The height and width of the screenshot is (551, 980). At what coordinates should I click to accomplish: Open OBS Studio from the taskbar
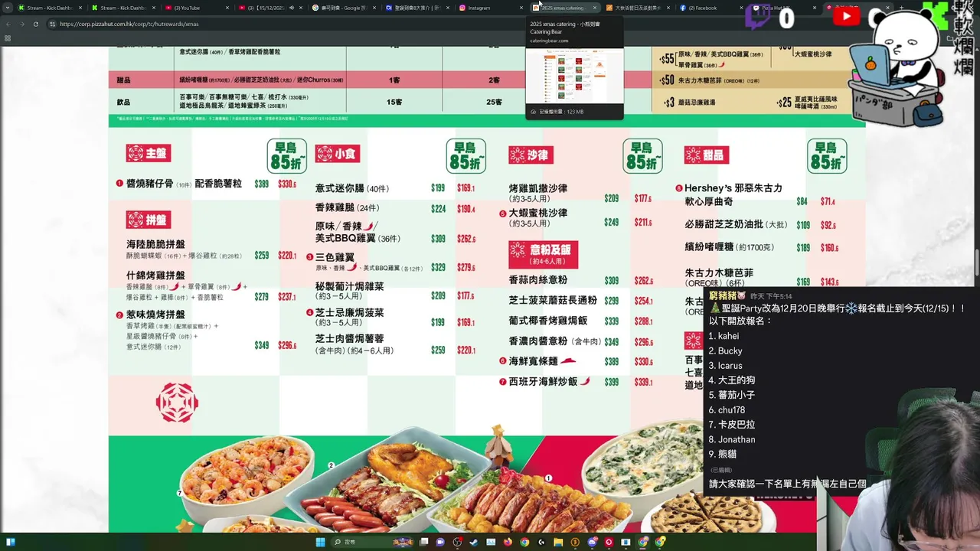pos(457,542)
